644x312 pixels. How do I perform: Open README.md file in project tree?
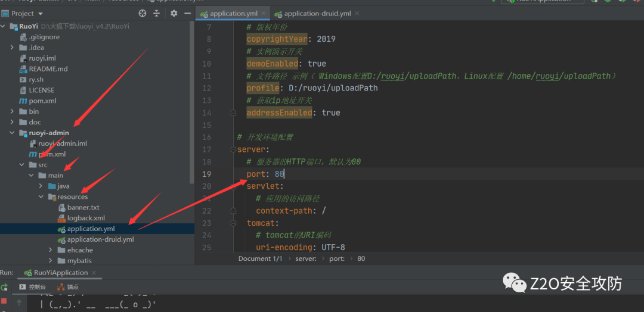(x=48, y=69)
